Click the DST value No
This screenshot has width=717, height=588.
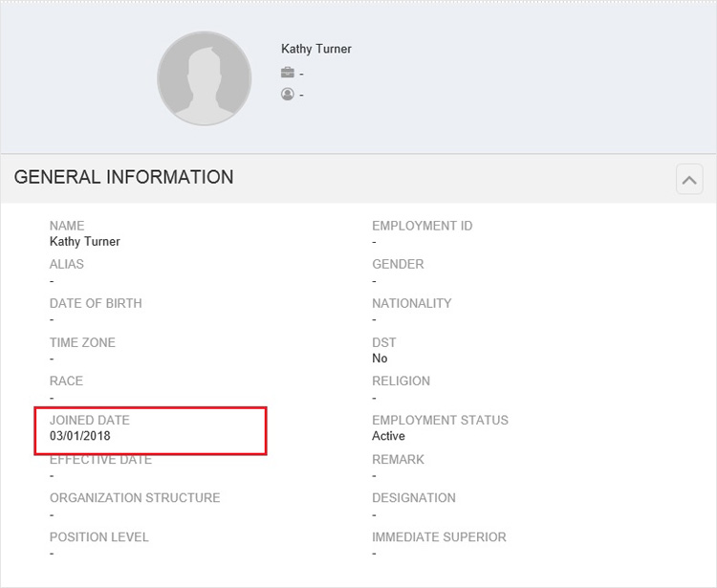tap(380, 358)
